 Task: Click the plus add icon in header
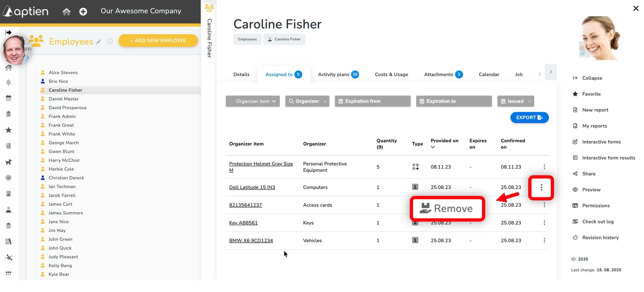click(83, 12)
